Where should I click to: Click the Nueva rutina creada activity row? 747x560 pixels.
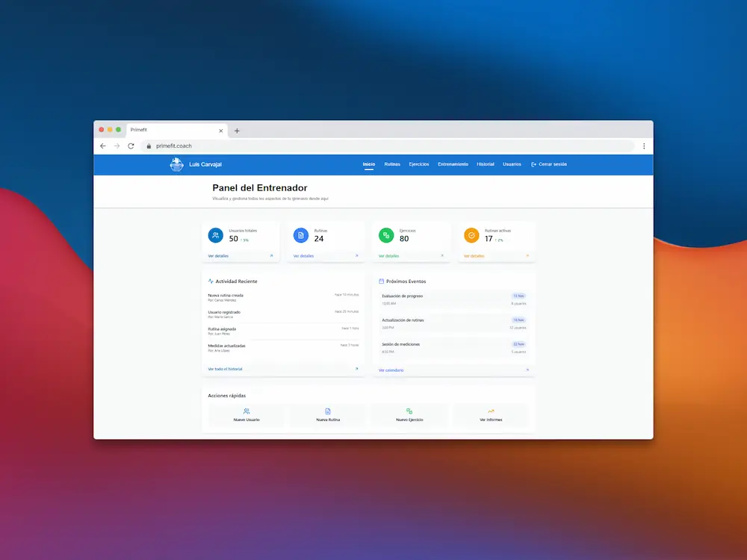[x=283, y=298]
